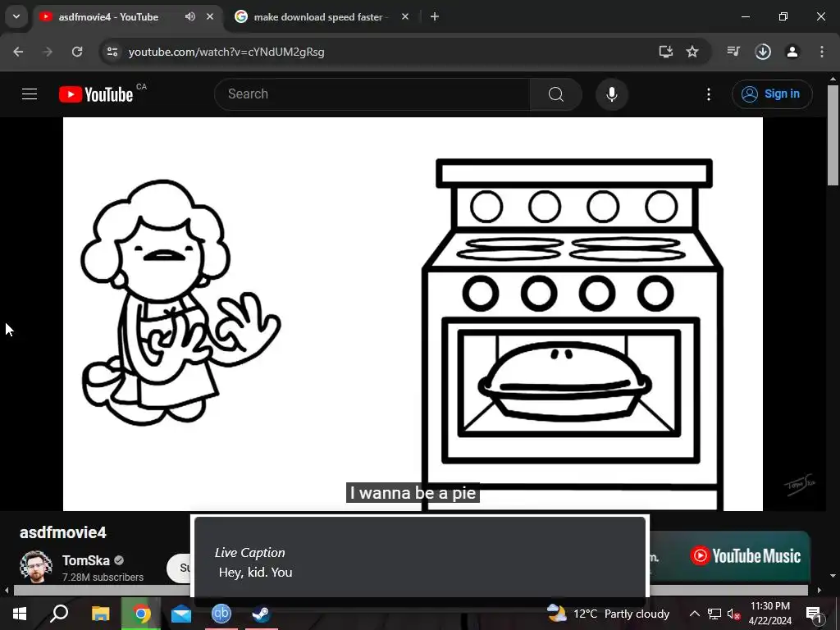The image size is (840, 630).
Task: Open the notification center icon
Action: pyautogui.click(x=814, y=614)
